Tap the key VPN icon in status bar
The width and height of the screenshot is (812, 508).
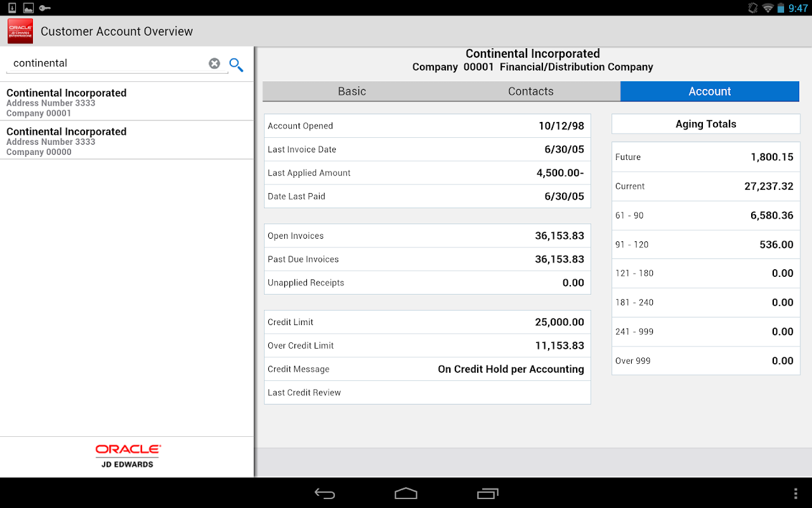[45, 8]
